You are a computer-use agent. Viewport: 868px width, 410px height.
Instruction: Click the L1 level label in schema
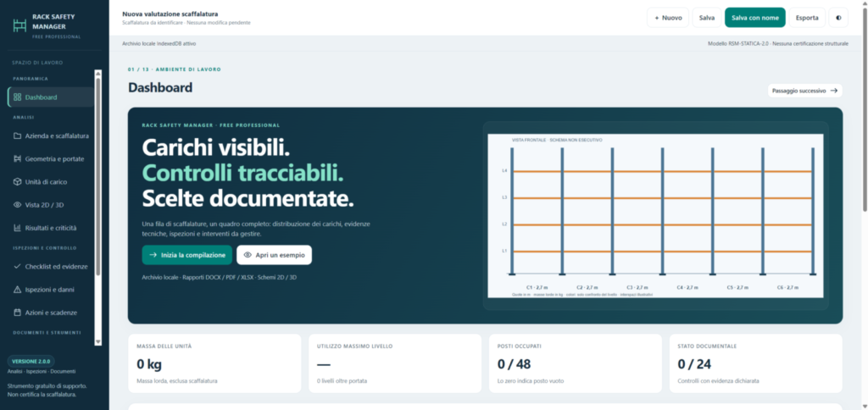[504, 252]
